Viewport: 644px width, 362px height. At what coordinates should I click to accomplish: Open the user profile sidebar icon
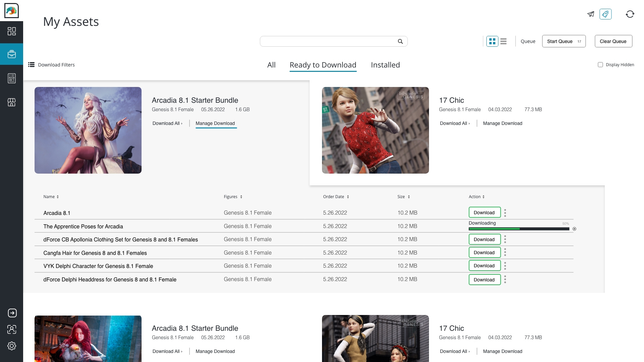[x=12, y=329]
